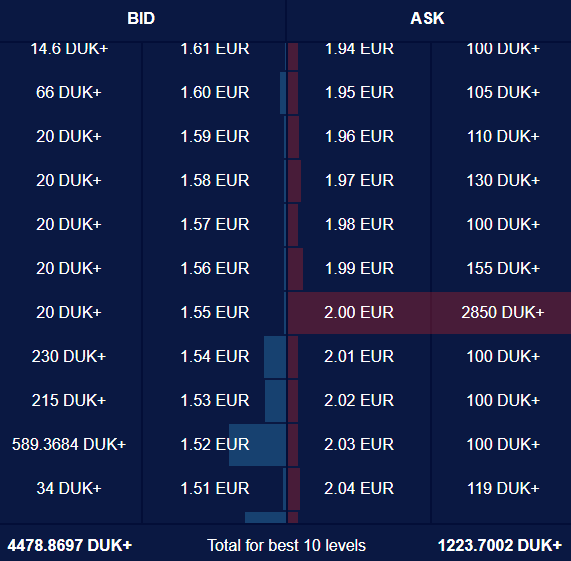Click the 4478.8697 DUK+ bid total
Viewport: 571px width, 561px height.
click(70, 545)
